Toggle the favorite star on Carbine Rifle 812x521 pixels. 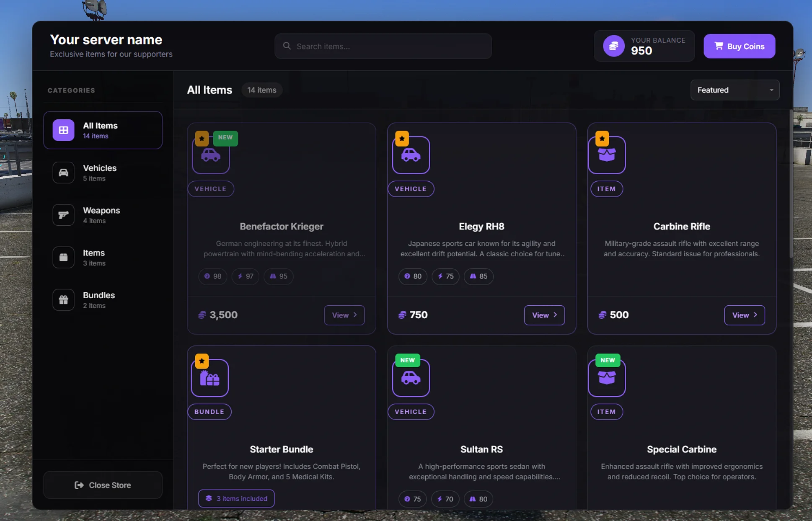coord(602,139)
